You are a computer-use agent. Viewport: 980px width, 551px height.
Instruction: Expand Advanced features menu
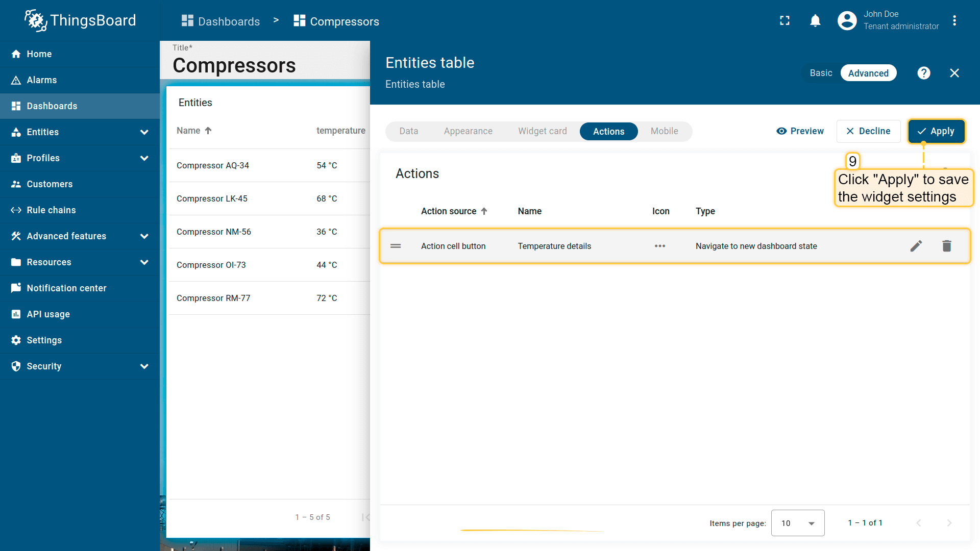click(x=144, y=236)
